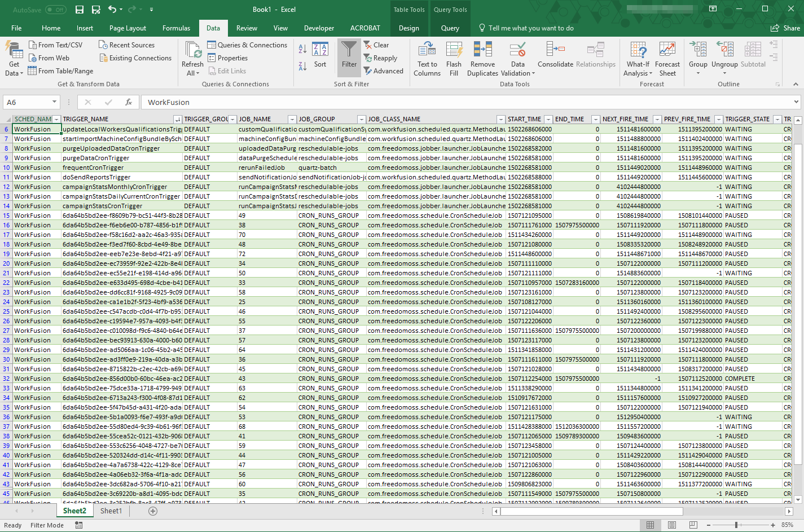The image size is (804, 532).
Task: Import data From Text/CSV
Action: click(x=55, y=45)
